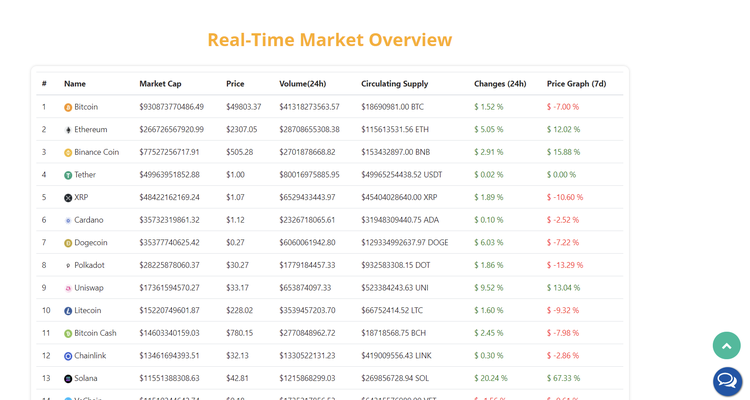Select the Binance Coin name text

(97, 152)
